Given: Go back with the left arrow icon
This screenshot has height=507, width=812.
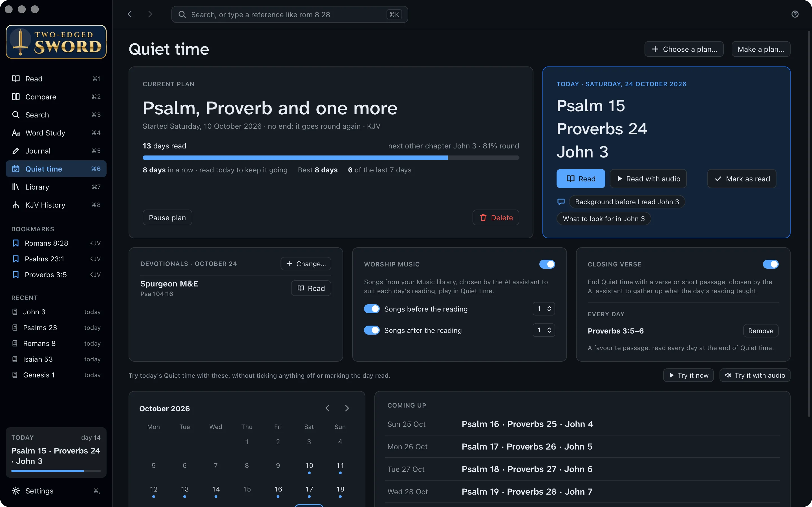Looking at the screenshot, I should coord(130,14).
